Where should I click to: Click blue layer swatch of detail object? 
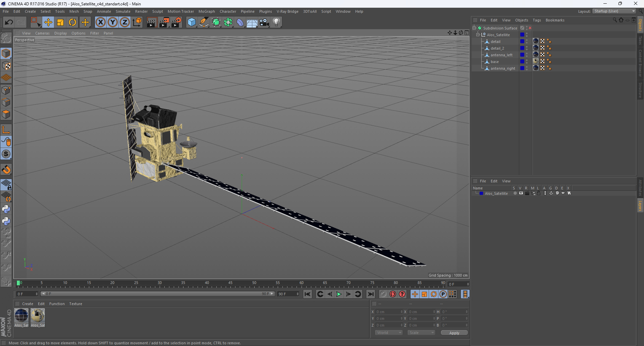(x=522, y=41)
